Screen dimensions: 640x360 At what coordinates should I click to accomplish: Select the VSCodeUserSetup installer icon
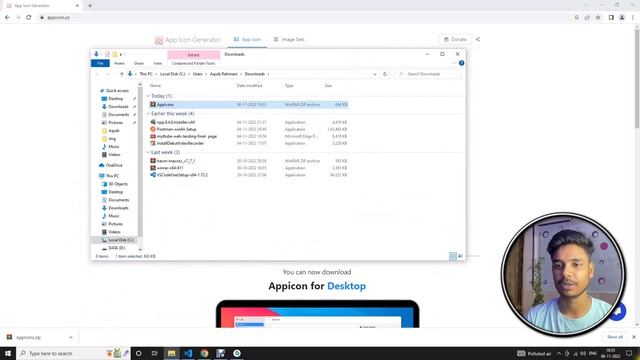point(153,175)
